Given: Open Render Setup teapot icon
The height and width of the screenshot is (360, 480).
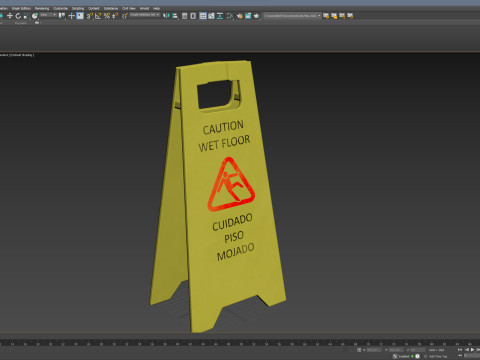Looking at the screenshot, I should pyautogui.click(x=240, y=16).
